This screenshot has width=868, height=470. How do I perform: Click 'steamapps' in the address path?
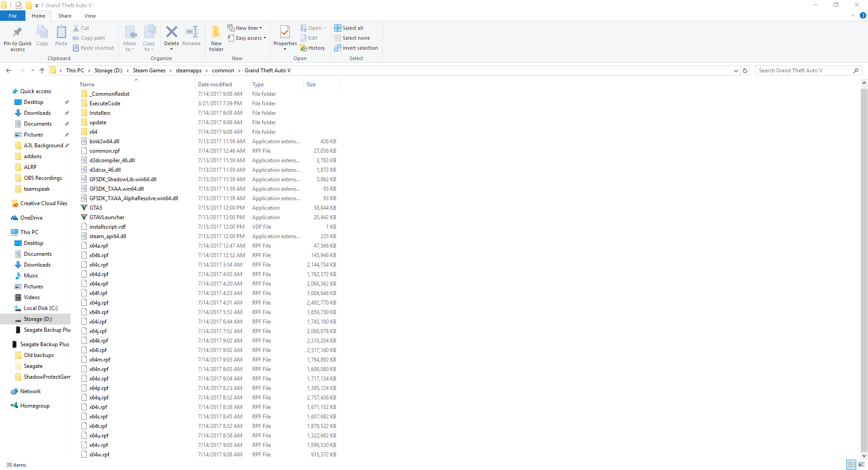[189, 70]
